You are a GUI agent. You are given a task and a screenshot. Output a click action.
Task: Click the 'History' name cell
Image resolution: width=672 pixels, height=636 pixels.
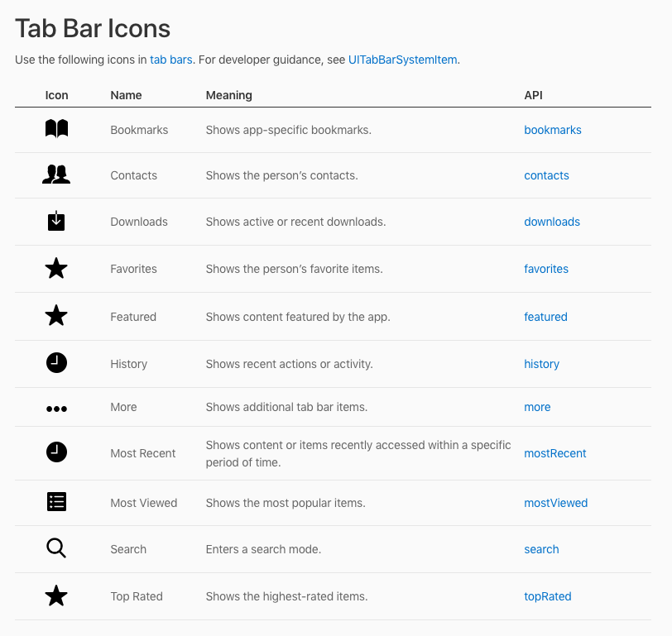point(128,364)
